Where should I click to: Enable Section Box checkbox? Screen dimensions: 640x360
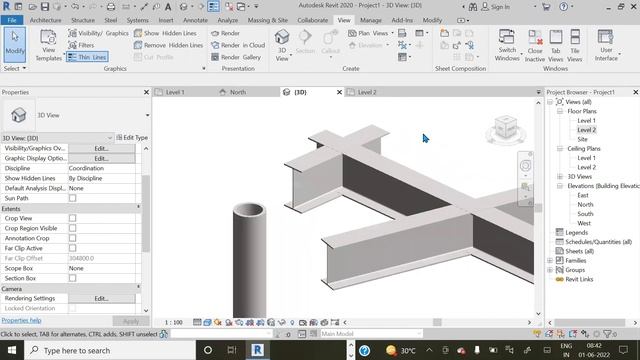(72, 278)
